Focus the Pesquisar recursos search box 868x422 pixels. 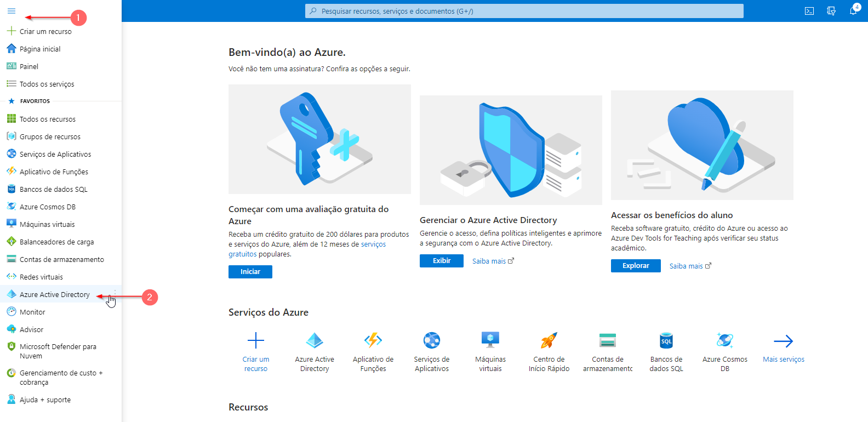point(524,11)
